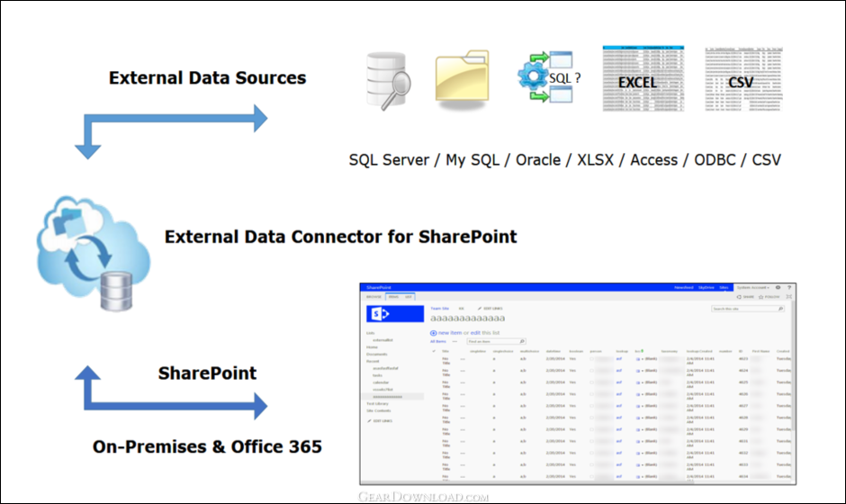
Task: Open the ellipsis menu of item 4623
Action: pos(463,359)
